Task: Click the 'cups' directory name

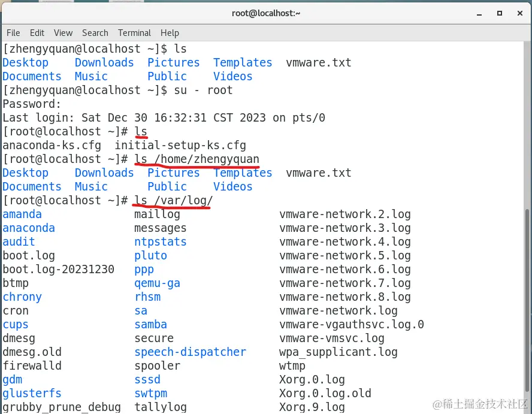Action: pos(16,325)
